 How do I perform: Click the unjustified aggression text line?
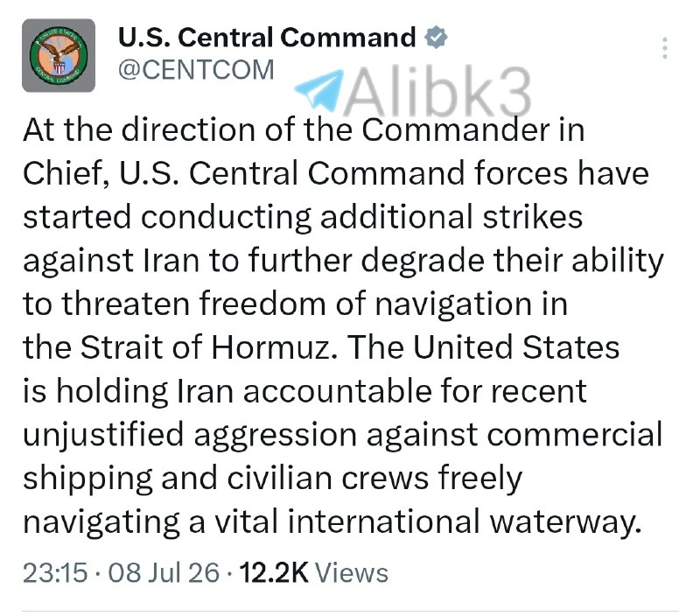coord(342,435)
